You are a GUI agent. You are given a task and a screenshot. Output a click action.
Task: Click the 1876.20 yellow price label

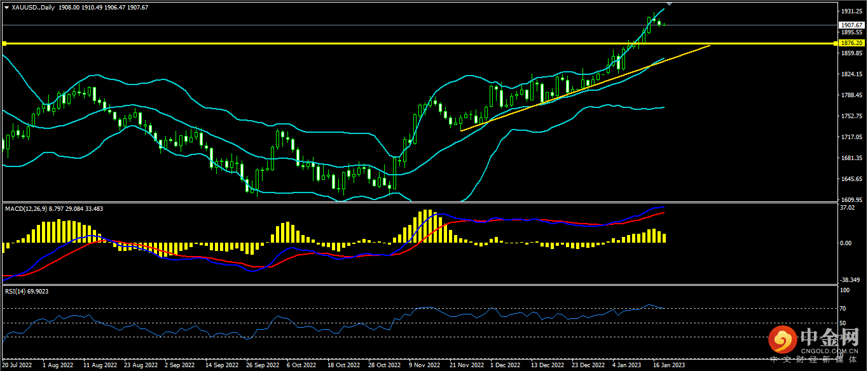pyautogui.click(x=851, y=43)
